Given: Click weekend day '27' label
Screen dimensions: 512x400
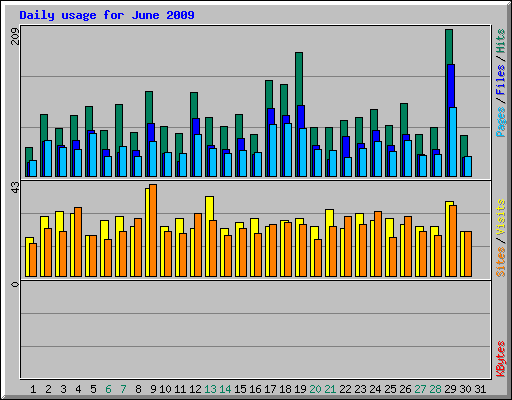Looking at the screenshot, I should click(420, 389).
